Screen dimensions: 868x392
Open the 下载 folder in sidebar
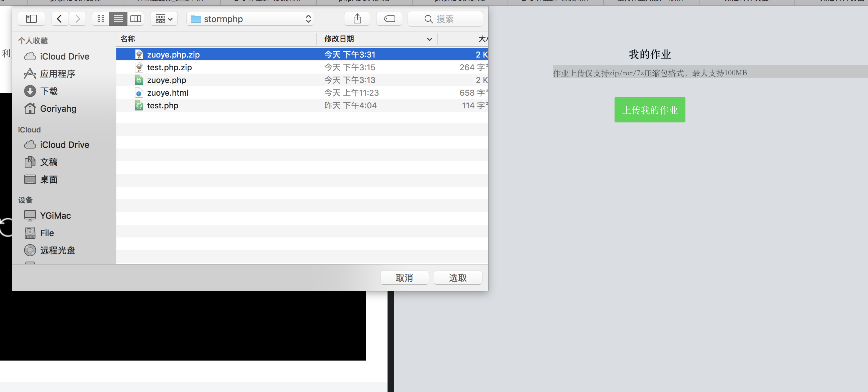tap(49, 91)
